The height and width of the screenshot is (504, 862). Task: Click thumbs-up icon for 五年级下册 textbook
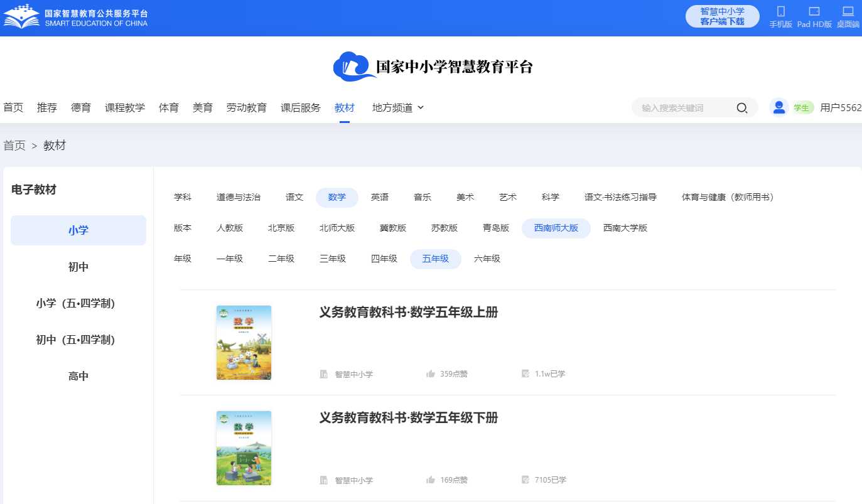pos(431,480)
